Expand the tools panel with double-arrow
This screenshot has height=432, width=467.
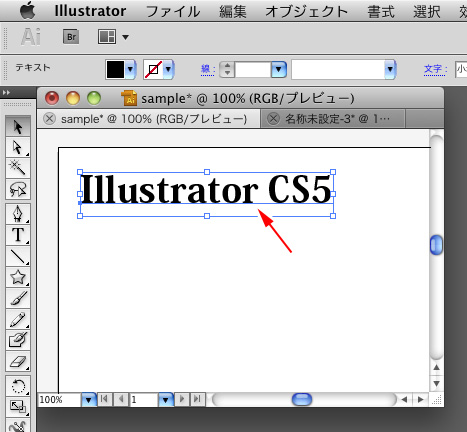pyautogui.click(x=6, y=93)
